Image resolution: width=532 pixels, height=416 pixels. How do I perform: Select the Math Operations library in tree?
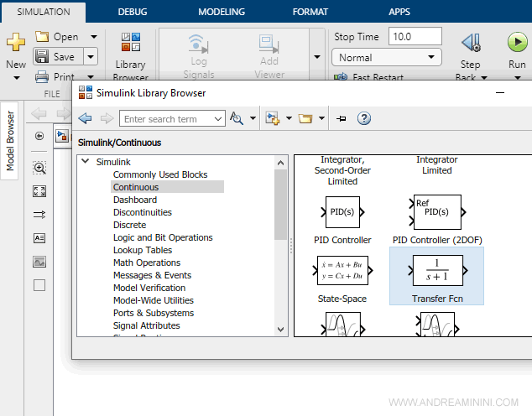click(x=147, y=263)
